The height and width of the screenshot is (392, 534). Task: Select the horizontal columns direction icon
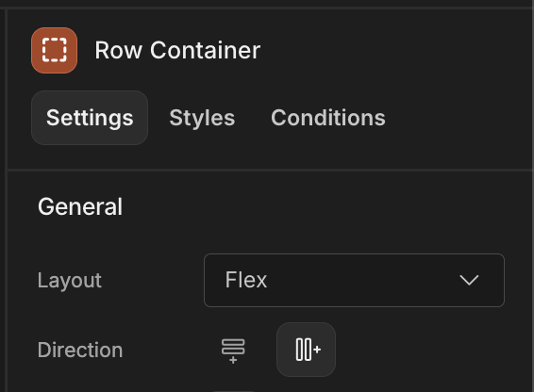click(x=306, y=350)
